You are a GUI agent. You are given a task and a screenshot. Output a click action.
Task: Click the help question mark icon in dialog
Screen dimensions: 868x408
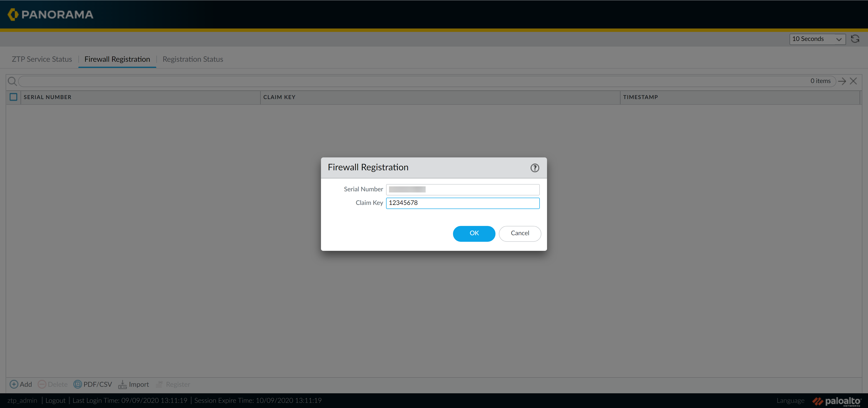[534, 168]
